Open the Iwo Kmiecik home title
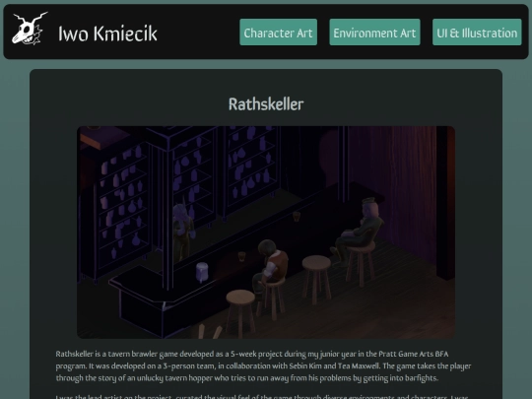This screenshot has height=399, width=532. [107, 33]
